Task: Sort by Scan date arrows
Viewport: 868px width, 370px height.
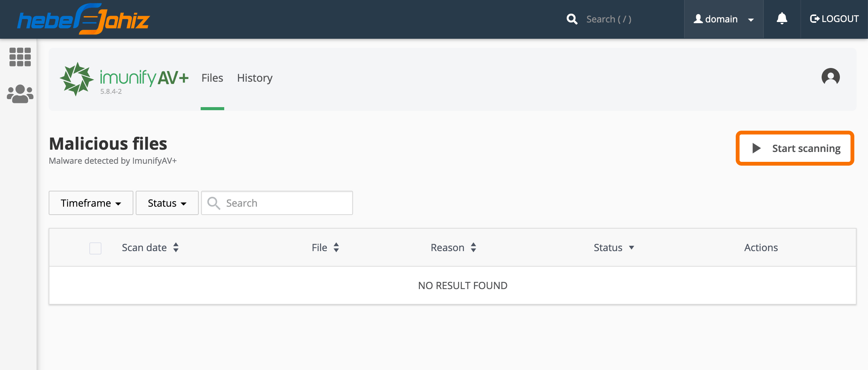Action: [176, 247]
